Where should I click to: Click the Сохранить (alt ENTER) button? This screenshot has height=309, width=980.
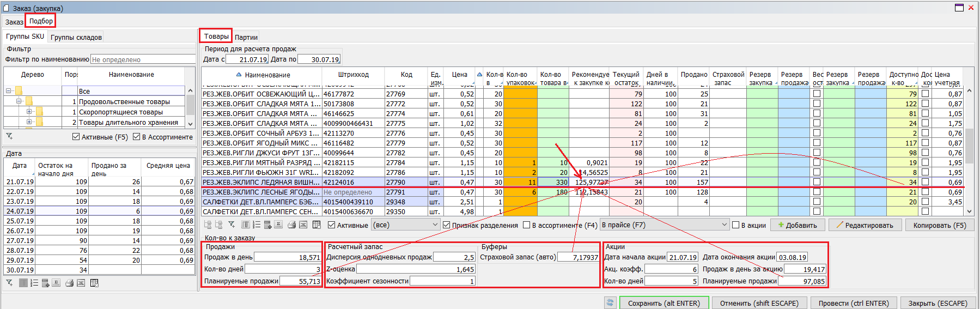pos(664,303)
